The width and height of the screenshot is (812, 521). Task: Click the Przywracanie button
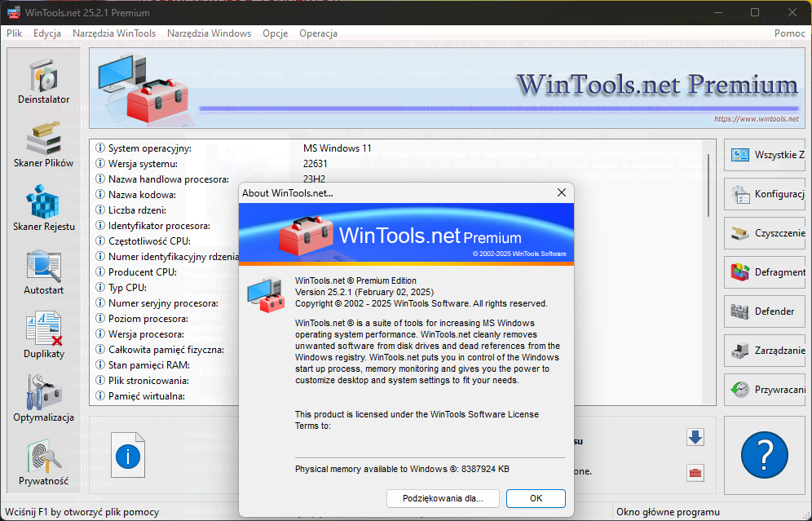pyautogui.click(x=766, y=390)
